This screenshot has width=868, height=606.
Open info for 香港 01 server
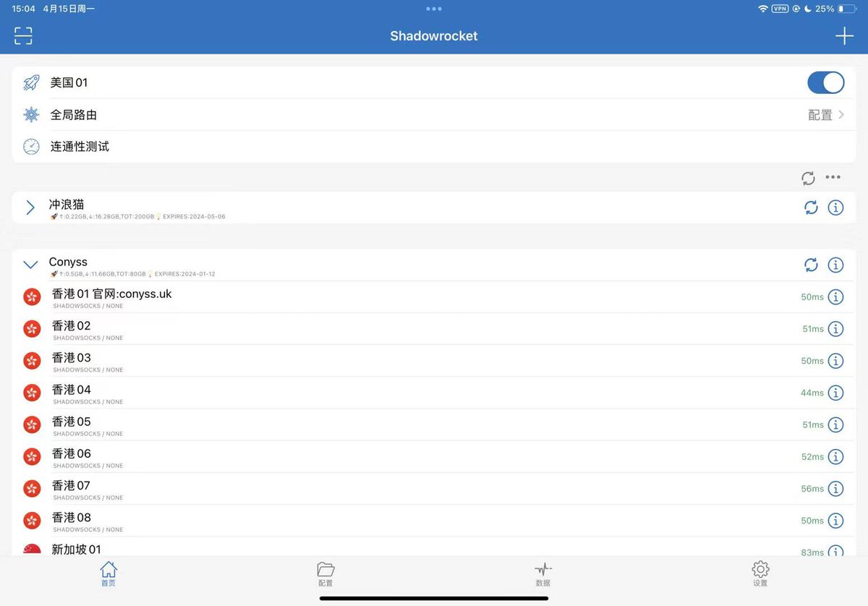[835, 297]
